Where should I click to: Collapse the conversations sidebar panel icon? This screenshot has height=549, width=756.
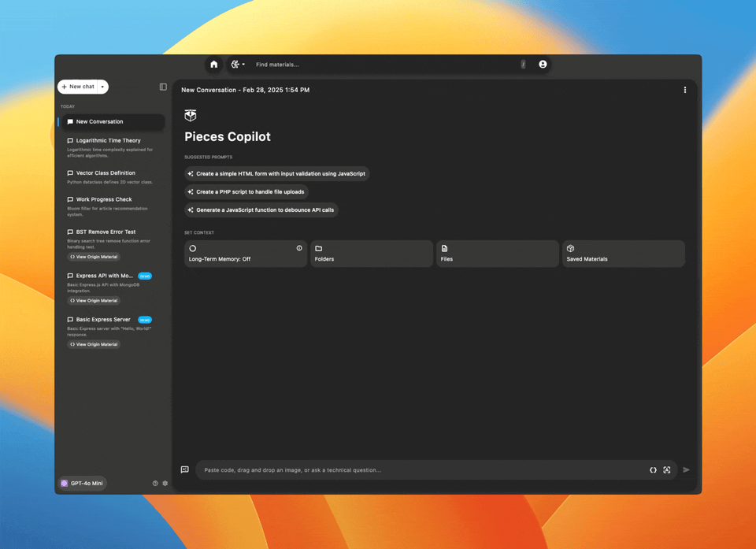pyautogui.click(x=163, y=87)
